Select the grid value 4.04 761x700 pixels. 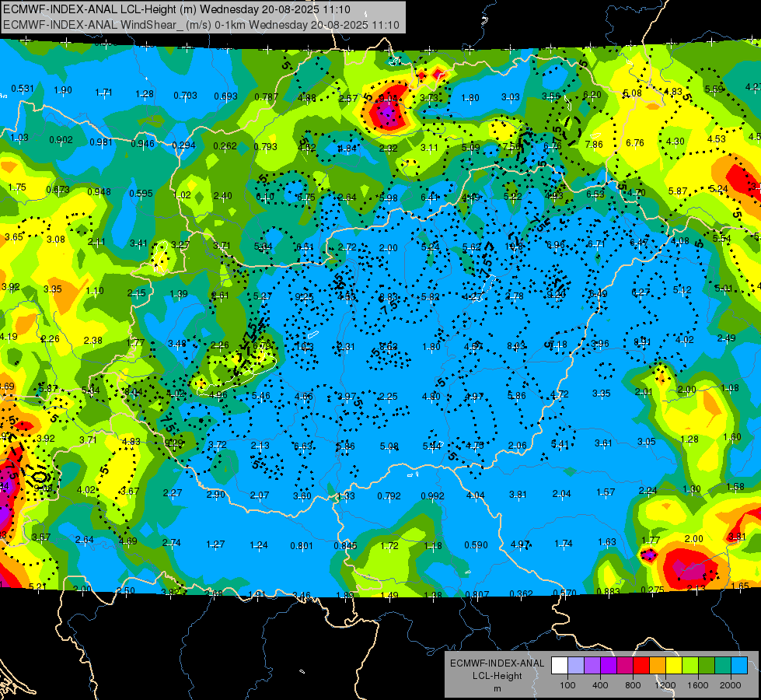tap(475, 495)
